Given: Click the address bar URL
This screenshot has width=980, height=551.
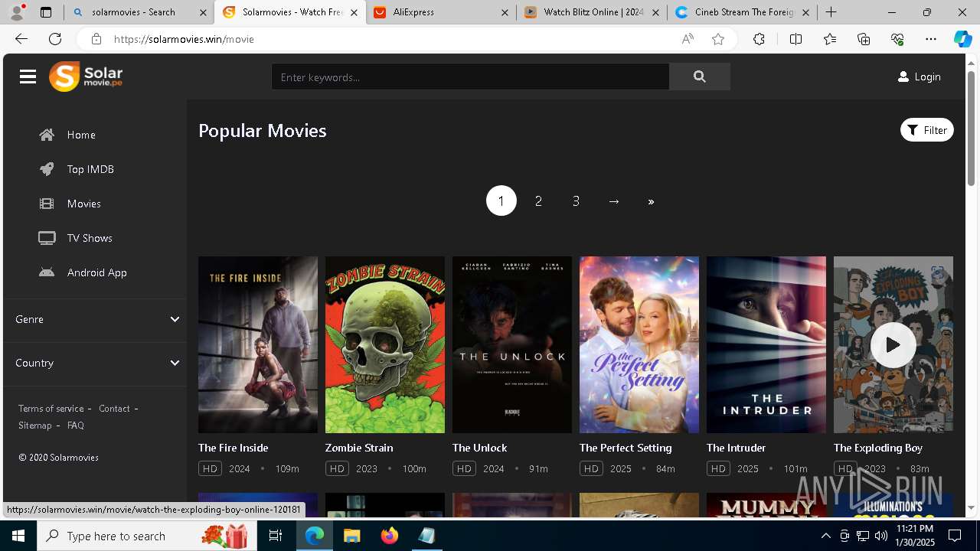Looking at the screenshot, I should (184, 39).
